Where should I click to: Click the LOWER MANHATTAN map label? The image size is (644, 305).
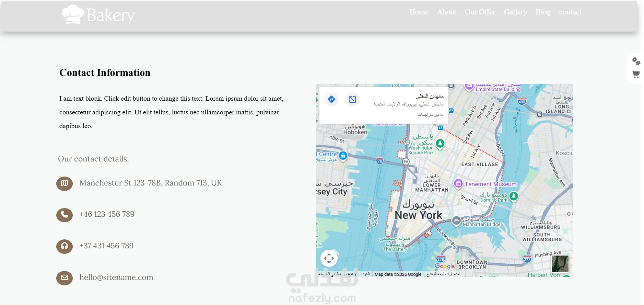(x=432, y=188)
